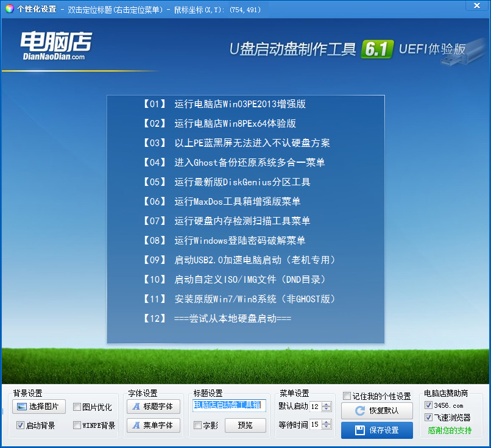Toggle the 字影 text shadow checkbox

(197, 425)
